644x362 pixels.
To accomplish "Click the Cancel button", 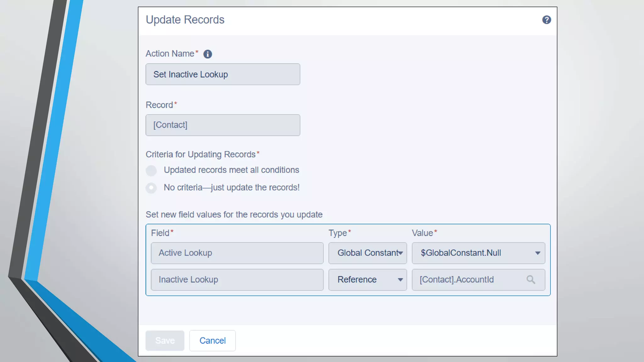I will 212,341.
